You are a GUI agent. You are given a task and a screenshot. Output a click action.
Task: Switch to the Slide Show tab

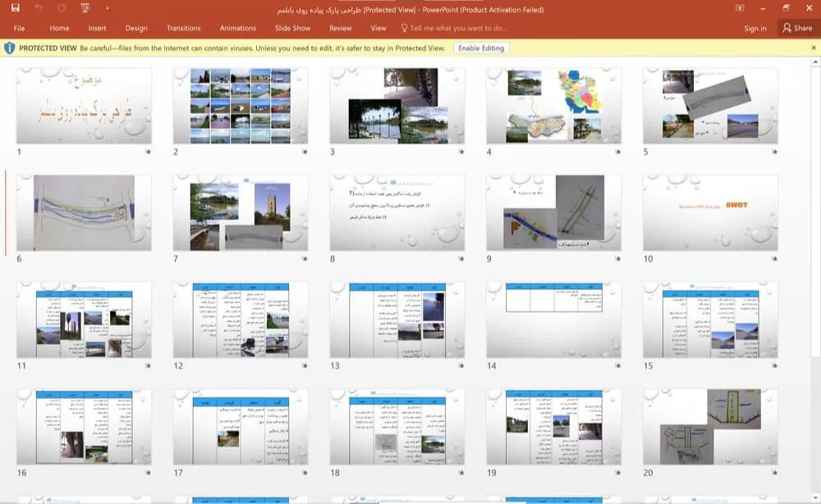tap(293, 28)
